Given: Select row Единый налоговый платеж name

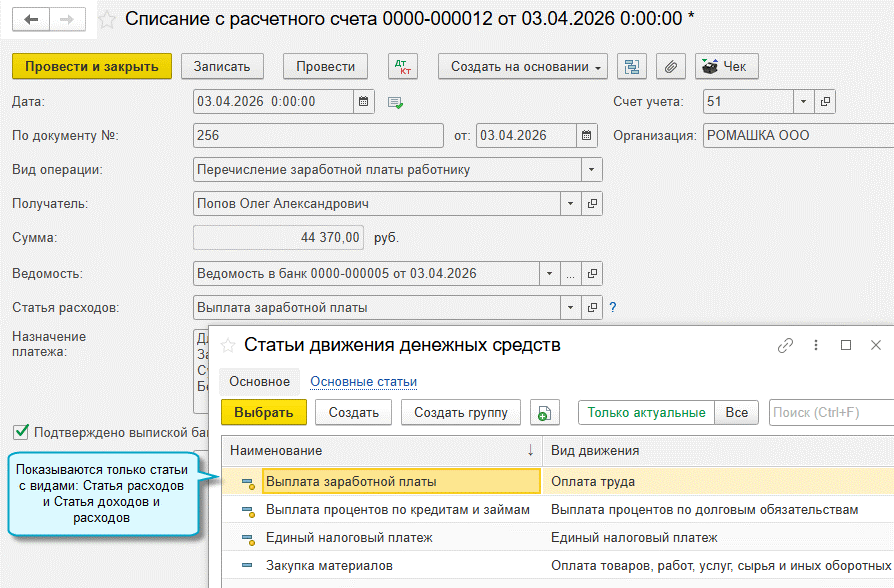Looking at the screenshot, I should pos(349,538).
